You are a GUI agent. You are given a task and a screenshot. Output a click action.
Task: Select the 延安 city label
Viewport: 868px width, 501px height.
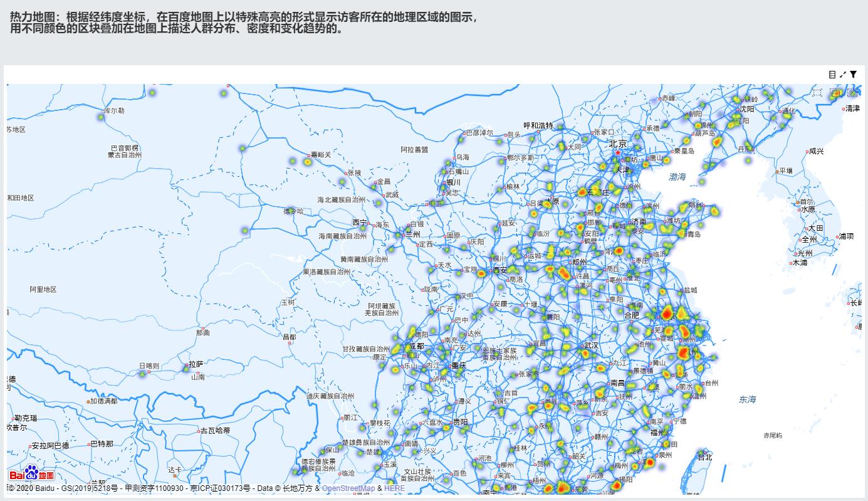508,223
